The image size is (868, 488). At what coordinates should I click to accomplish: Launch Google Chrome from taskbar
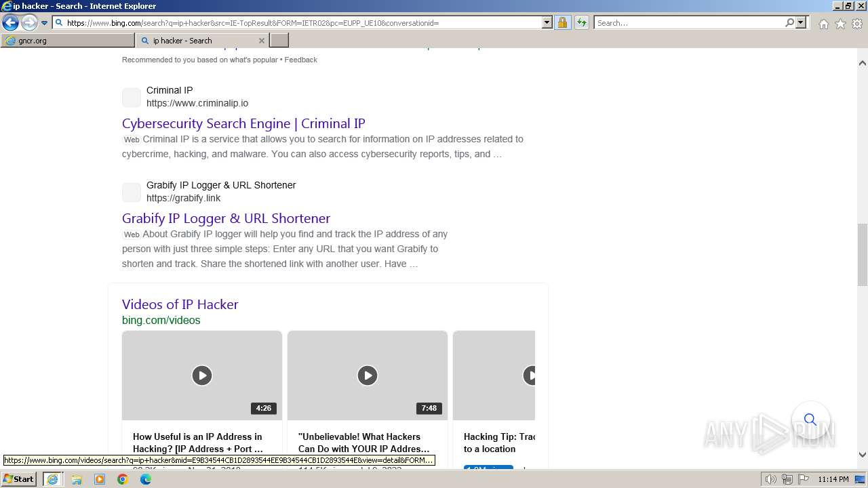(123, 479)
